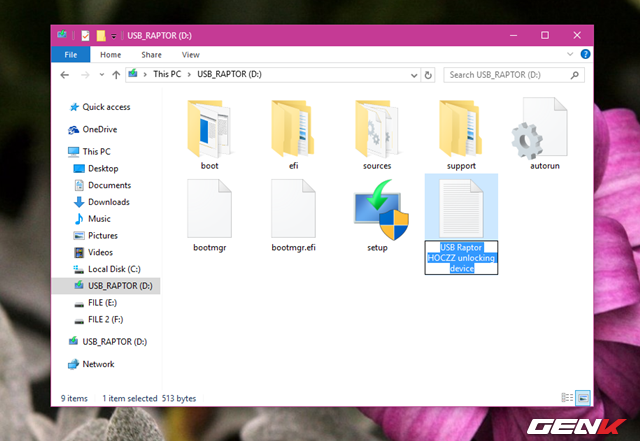Click the New folder quick access icon
Viewport: 640px width, 441px height.
click(101, 36)
